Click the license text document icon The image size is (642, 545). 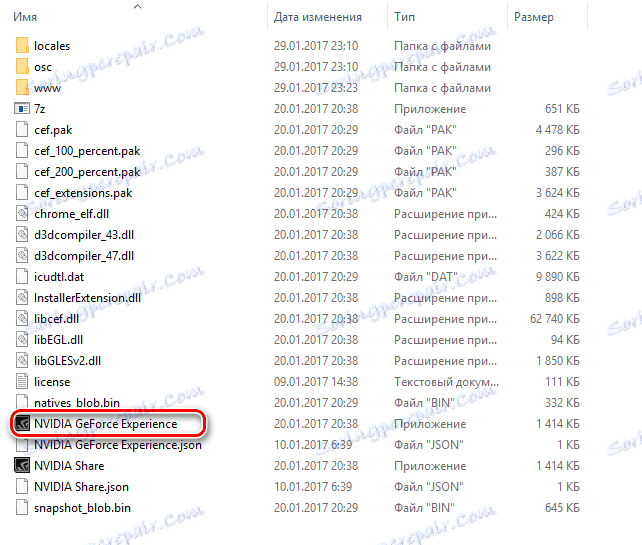click(x=22, y=382)
